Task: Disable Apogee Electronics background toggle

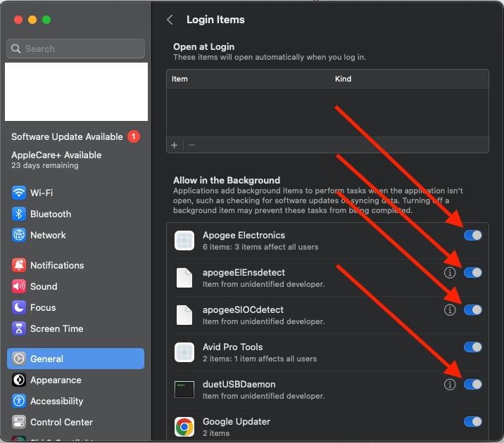Action: tap(472, 236)
